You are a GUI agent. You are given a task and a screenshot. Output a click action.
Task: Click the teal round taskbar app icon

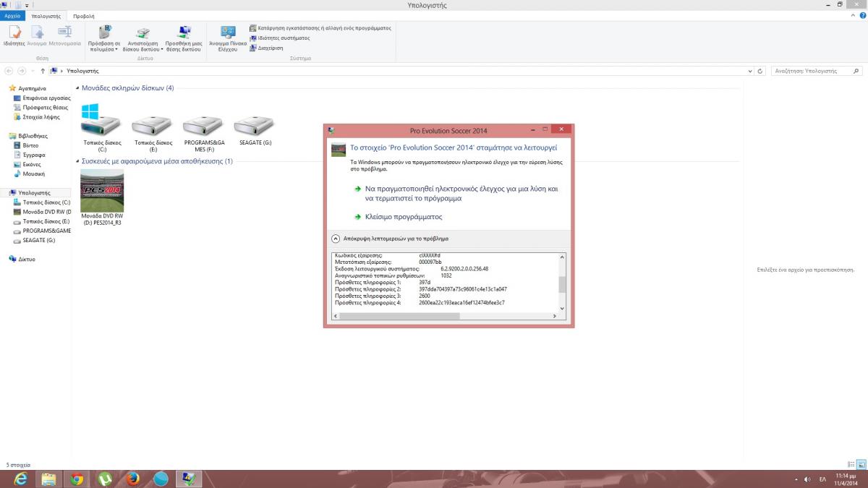pyautogui.click(x=161, y=479)
